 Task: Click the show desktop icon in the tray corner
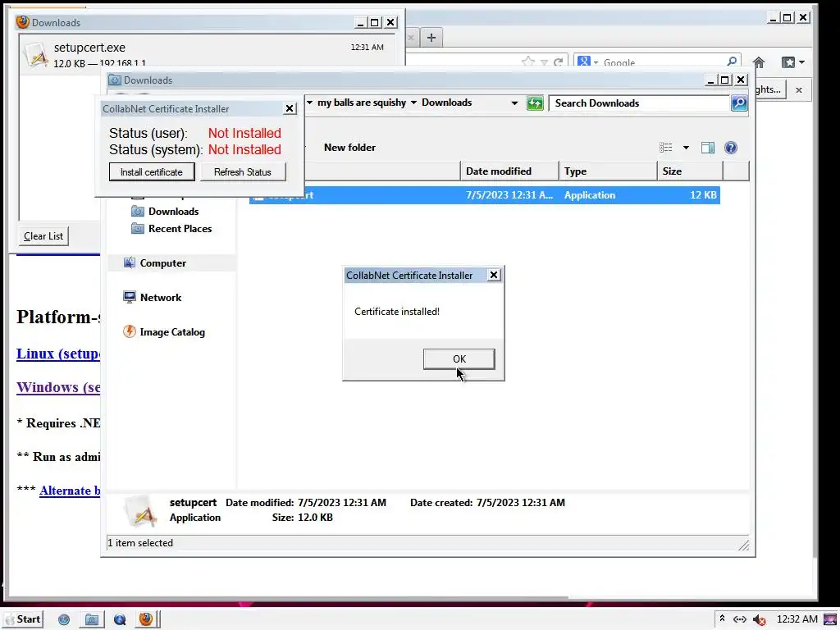coord(829,620)
